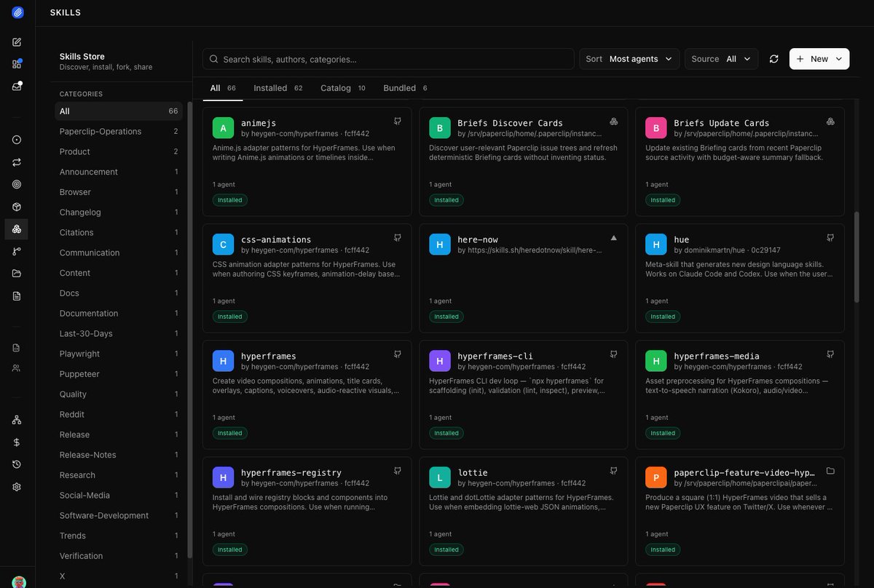This screenshot has height=588, width=874.
Task: Open the org chart sidebar icon
Action: [17, 420]
